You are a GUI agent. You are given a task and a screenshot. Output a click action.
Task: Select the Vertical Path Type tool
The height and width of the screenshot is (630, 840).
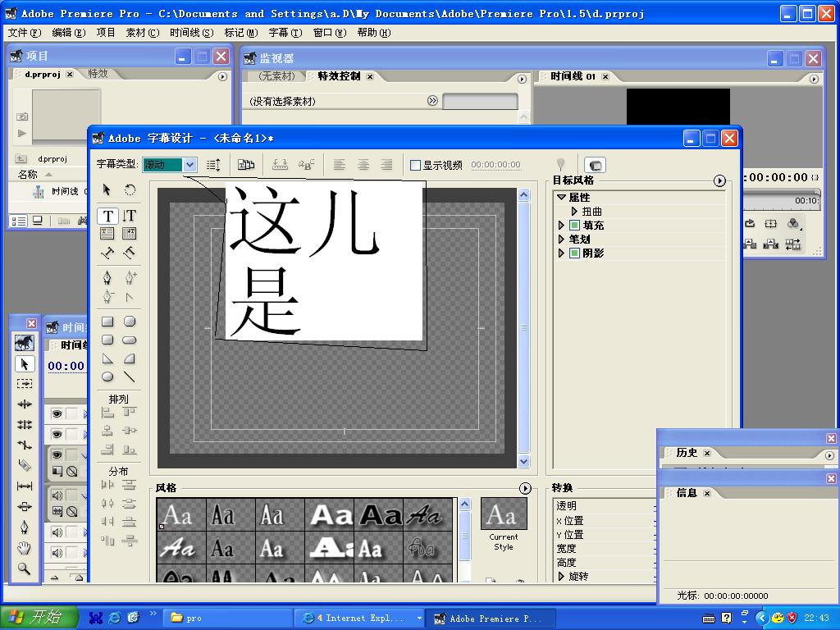[x=129, y=253]
